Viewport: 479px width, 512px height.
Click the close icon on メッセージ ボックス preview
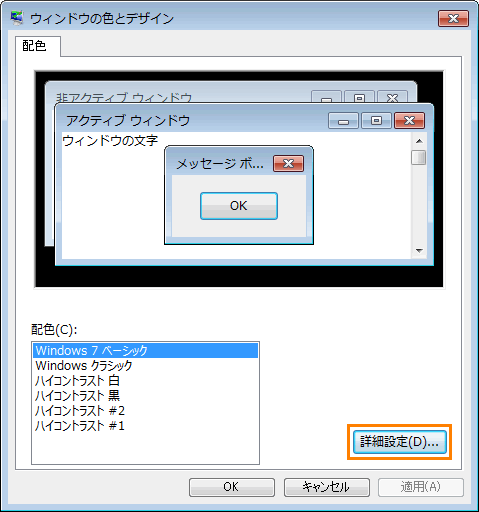288,163
